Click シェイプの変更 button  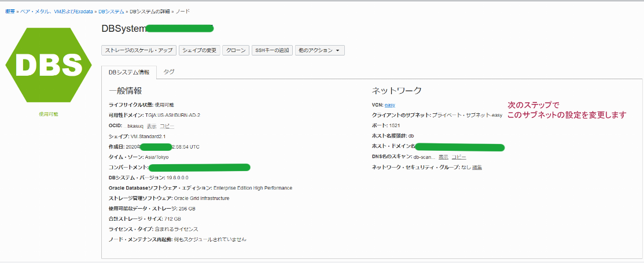point(200,50)
